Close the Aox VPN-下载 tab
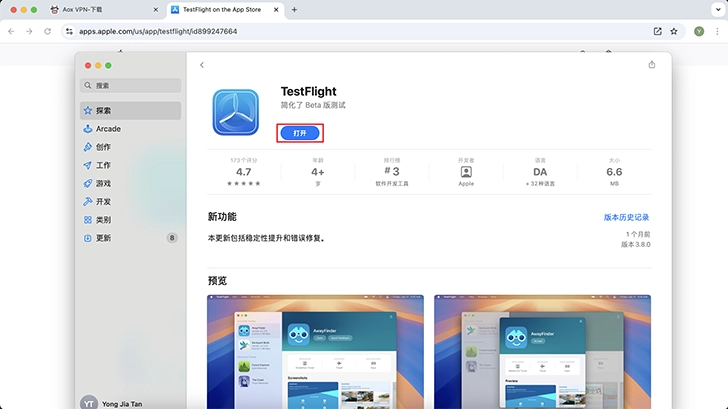Viewport: 728px width, 409px height. click(x=156, y=9)
